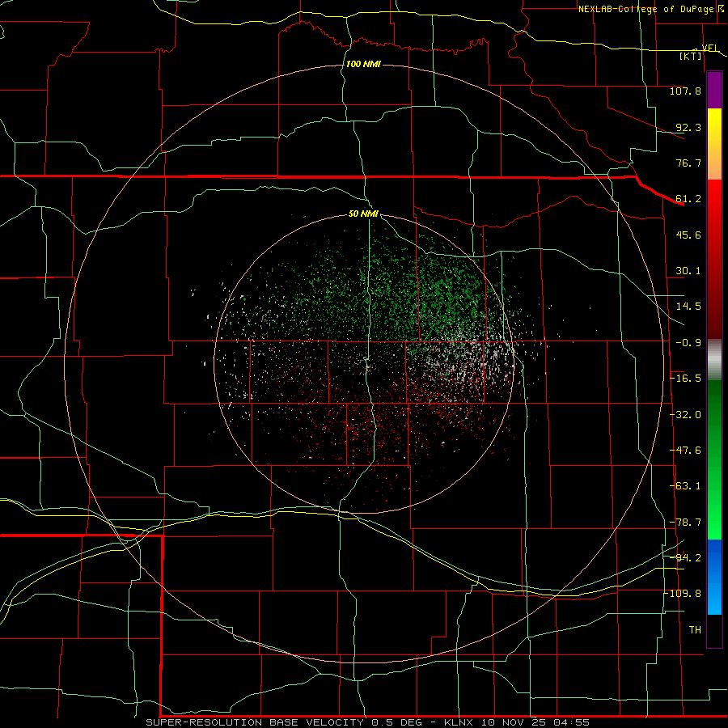Click the -0.9 velocity scale value
728x728 pixels.
[x=688, y=343]
